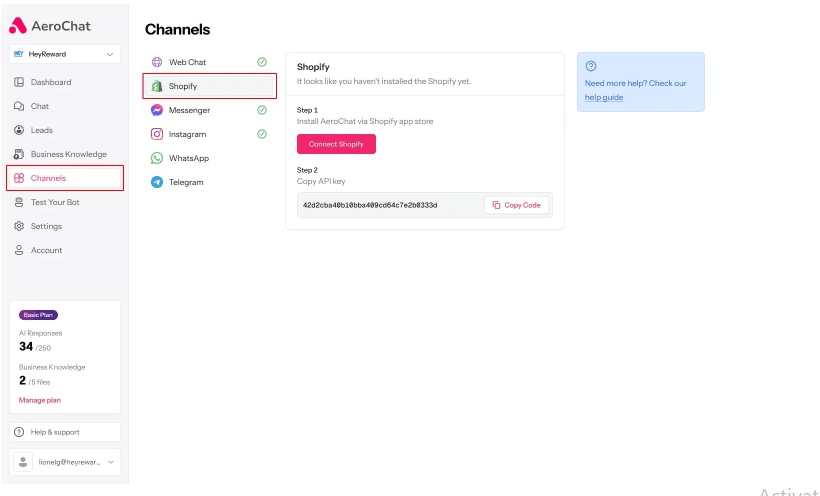Click AI Responses 34/250 count
This screenshot has height=496, width=820.
click(35, 347)
